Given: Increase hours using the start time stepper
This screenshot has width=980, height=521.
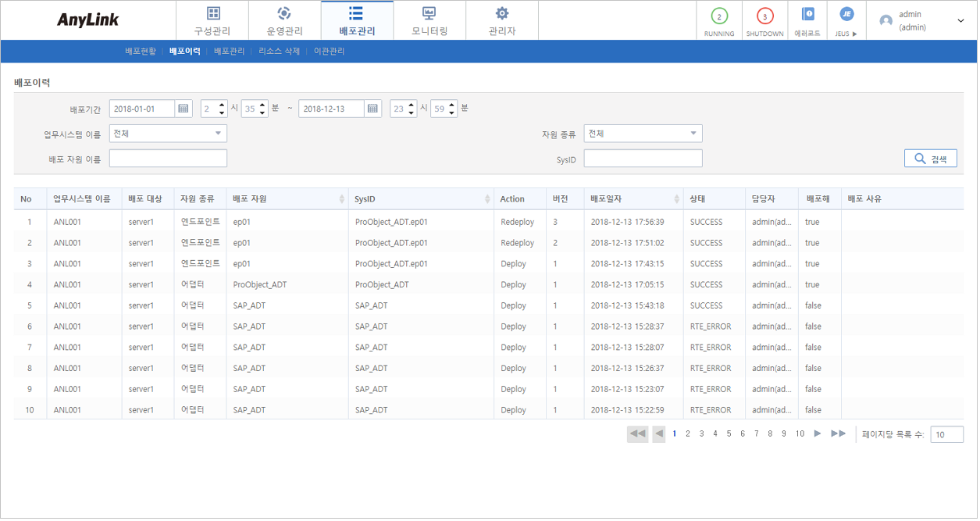Looking at the screenshot, I should (221, 105).
